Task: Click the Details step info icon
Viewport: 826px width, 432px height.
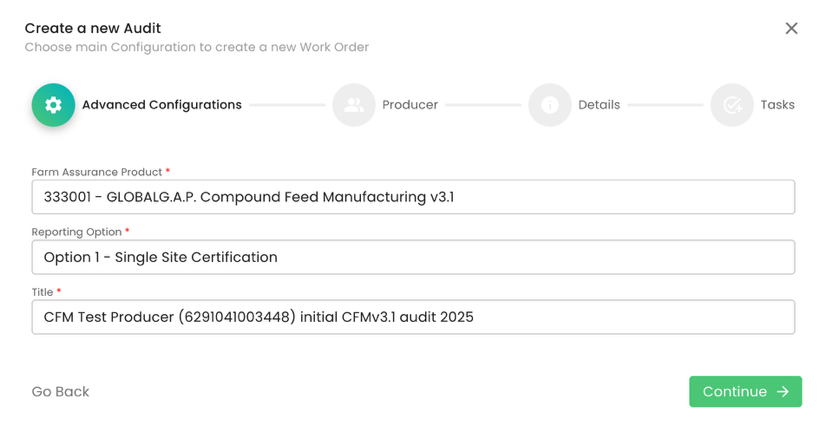Action: tap(550, 105)
